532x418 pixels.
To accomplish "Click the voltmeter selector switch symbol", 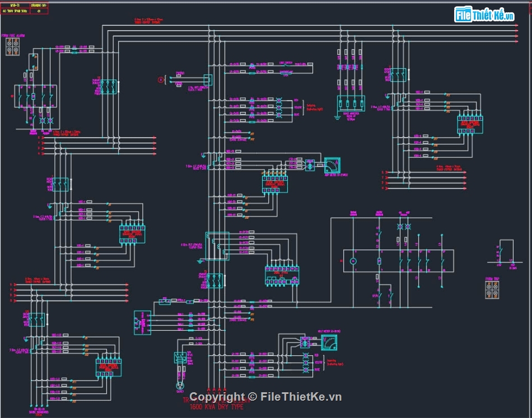I will 305,343.
